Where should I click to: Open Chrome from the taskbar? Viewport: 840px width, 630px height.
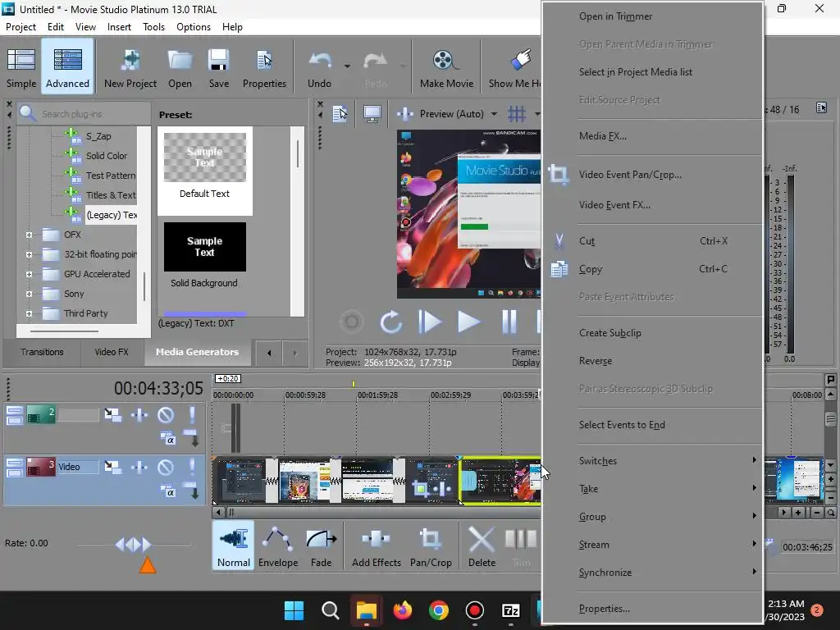[x=439, y=610]
